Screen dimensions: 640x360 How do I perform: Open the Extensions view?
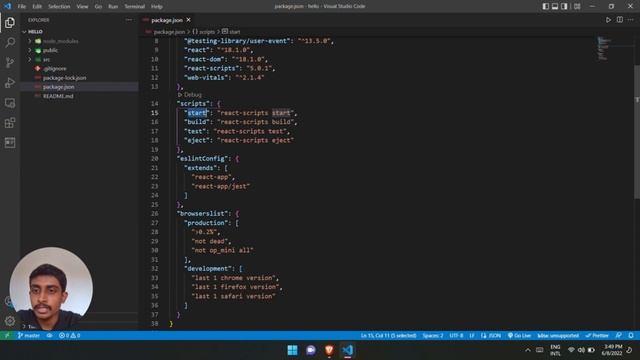pyautogui.click(x=10, y=123)
